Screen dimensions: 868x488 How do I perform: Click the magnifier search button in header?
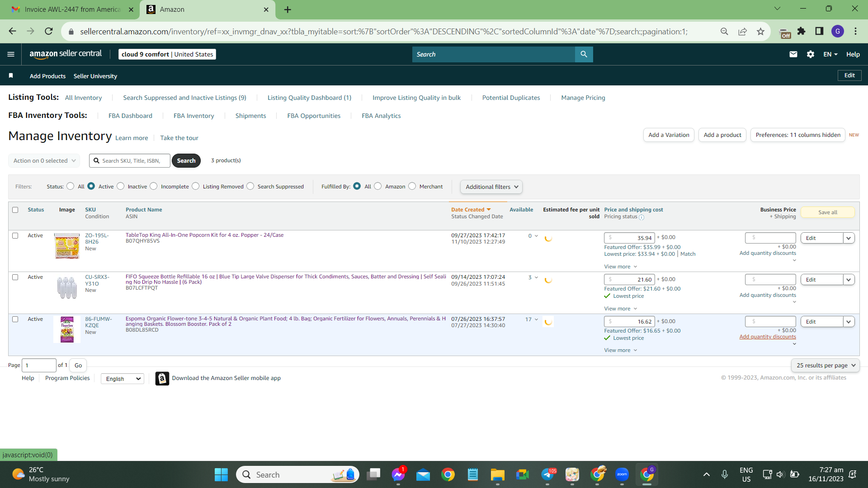584,54
